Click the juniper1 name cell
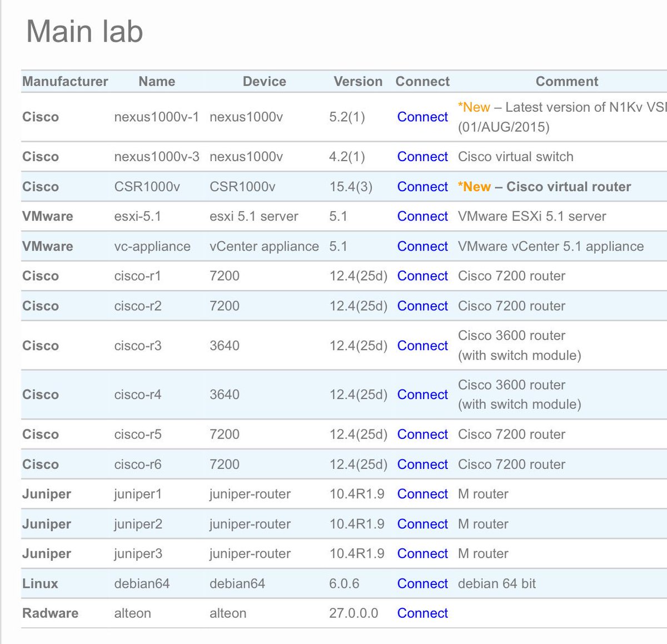Viewport: 667px width, 644px height. [x=138, y=494]
